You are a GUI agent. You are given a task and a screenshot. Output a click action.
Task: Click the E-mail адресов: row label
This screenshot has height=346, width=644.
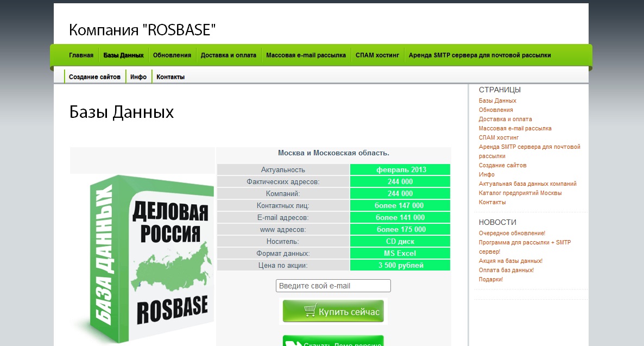coord(283,217)
